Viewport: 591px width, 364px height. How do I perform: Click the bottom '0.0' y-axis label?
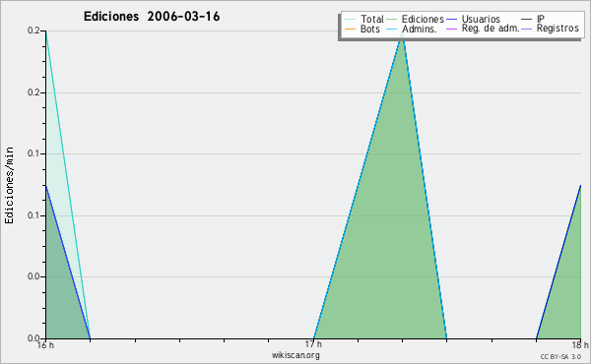click(x=33, y=338)
